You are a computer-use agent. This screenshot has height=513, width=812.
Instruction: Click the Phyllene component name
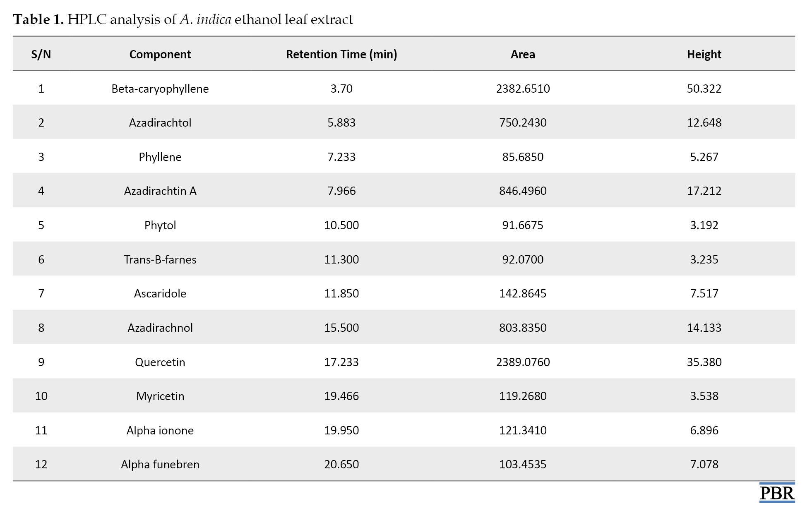tap(160, 157)
